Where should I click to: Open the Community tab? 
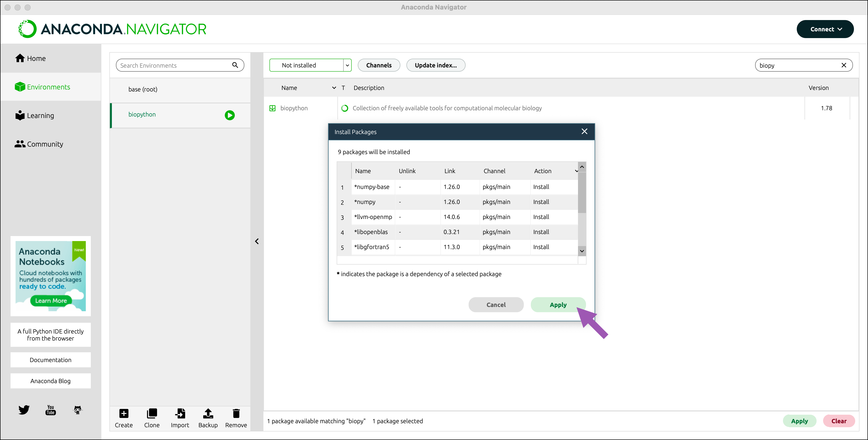coord(45,144)
